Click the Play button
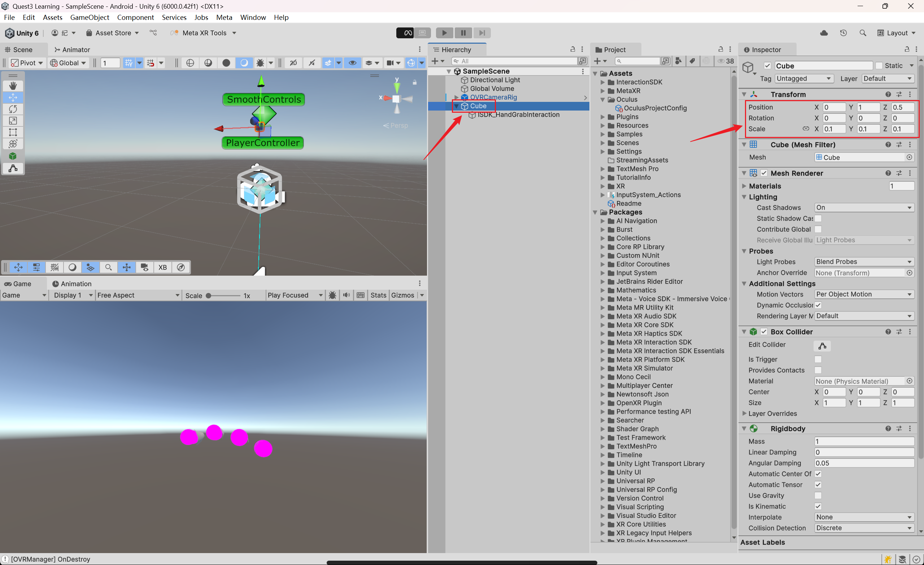The image size is (924, 565). pyautogui.click(x=444, y=33)
